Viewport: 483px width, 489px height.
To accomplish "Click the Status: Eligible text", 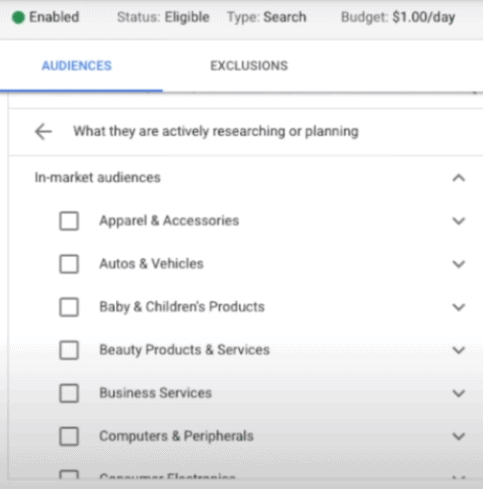I will click(x=163, y=17).
